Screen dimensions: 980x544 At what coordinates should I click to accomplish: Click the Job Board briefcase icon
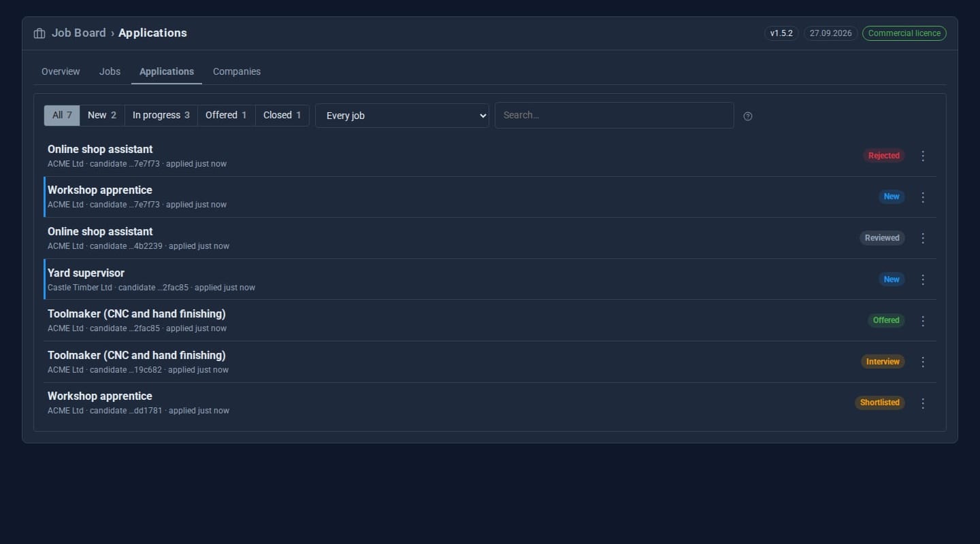coord(39,33)
